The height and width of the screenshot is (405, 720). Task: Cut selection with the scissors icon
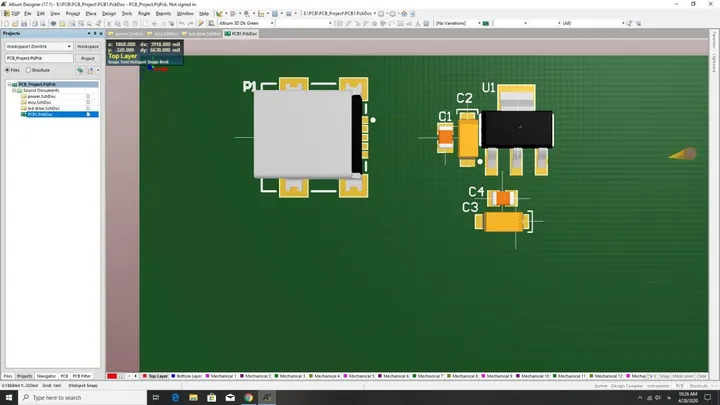[109, 23]
